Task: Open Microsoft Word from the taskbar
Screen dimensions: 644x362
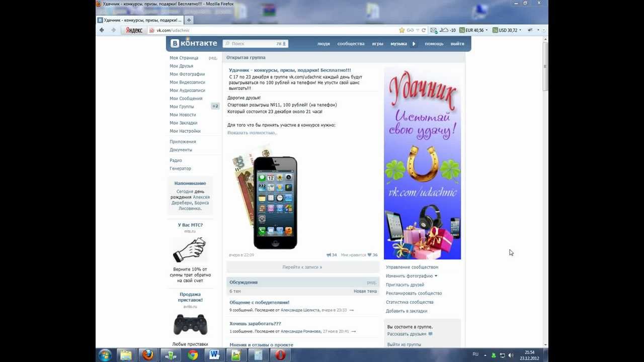Action: click(x=215, y=355)
